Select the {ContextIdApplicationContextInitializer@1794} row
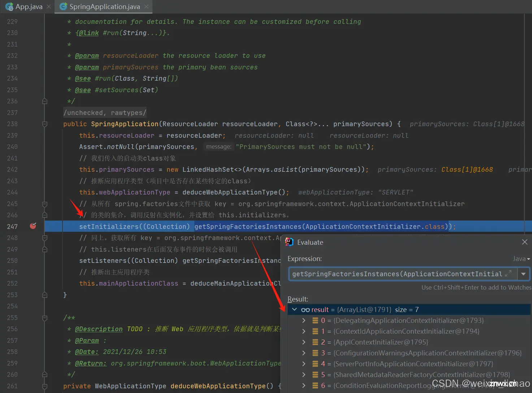This screenshot has width=532, height=393. click(x=409, y=331)
